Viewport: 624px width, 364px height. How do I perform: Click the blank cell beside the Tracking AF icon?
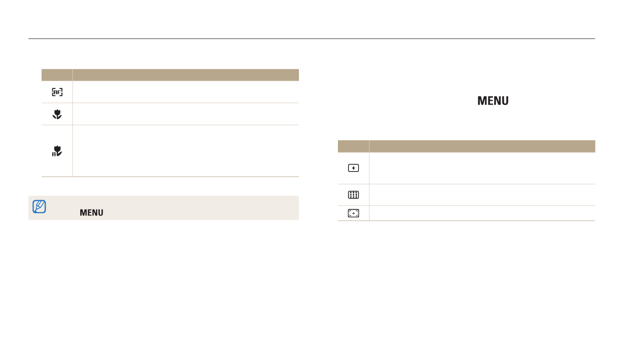[x=481, y=213]
